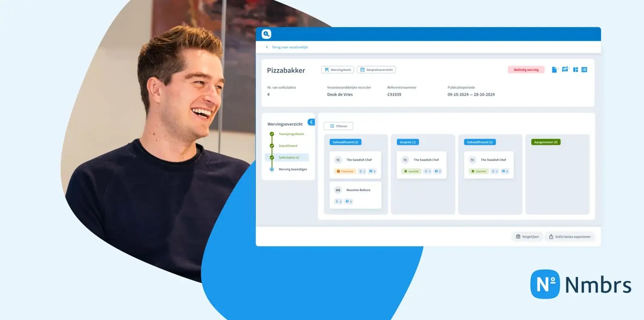Click the Nmbrs logo
Viewport: 644px width, 320px height.
click(x=581, y=285)
